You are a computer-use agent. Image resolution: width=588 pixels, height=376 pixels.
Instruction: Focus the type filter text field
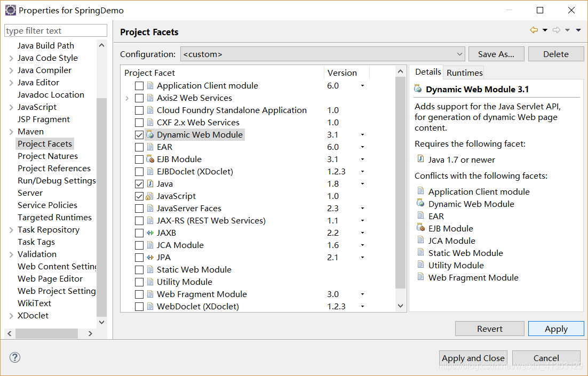[55, 30]
